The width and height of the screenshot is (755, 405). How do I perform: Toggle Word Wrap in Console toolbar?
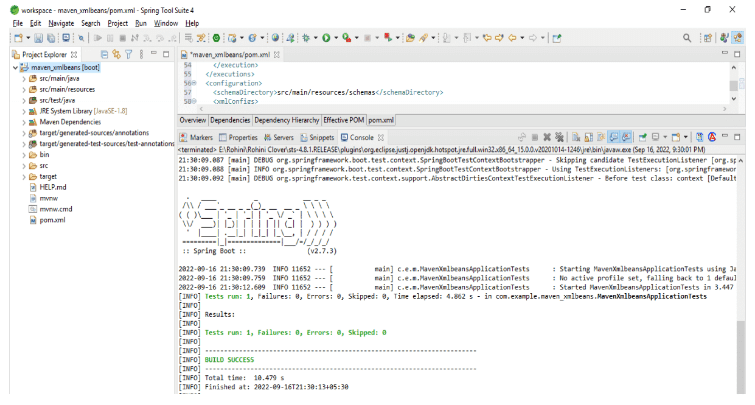[601, 137]
